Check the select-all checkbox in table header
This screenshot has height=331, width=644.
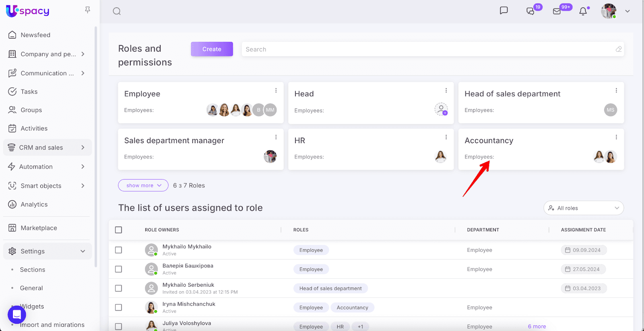click(x=118, y=230)
